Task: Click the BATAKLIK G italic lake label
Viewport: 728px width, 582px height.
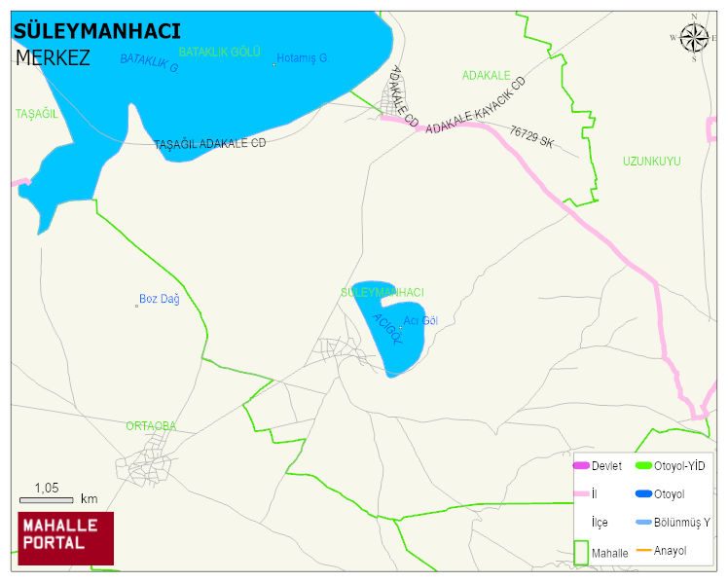Action: [x=149, y=62]
